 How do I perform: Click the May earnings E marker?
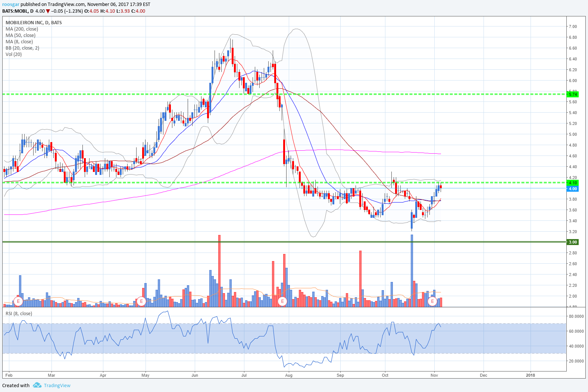pos(141,301)
